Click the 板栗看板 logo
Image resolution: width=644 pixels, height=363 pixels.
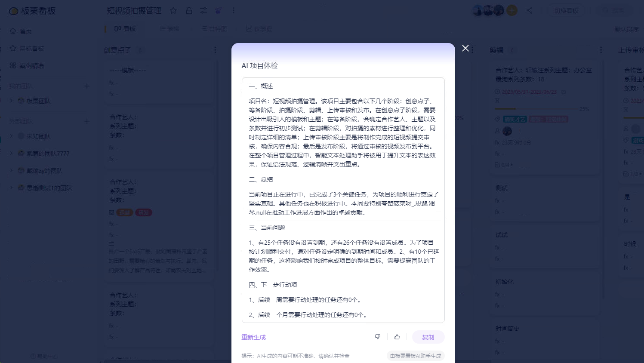33,11
